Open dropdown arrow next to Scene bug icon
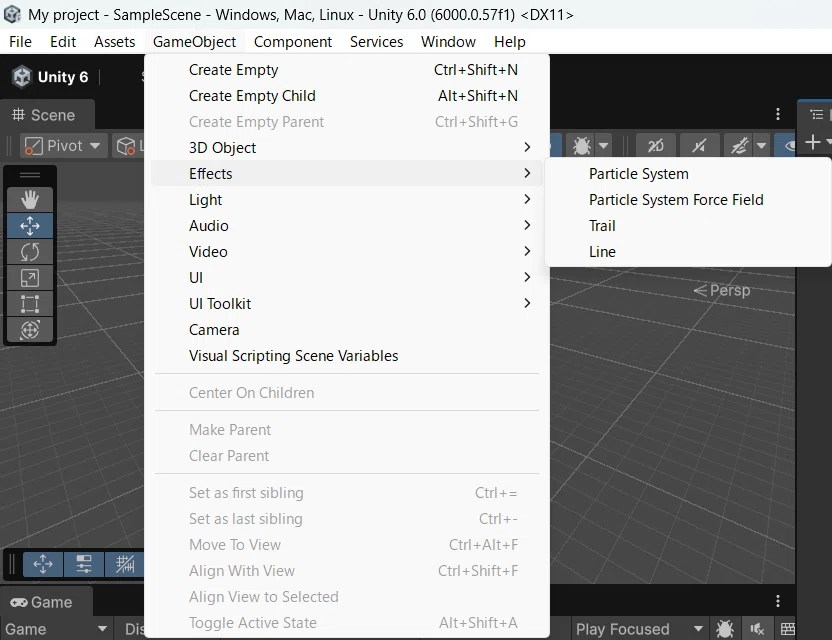832x640 pixels. pyautogui.click(x=603, y=145)
